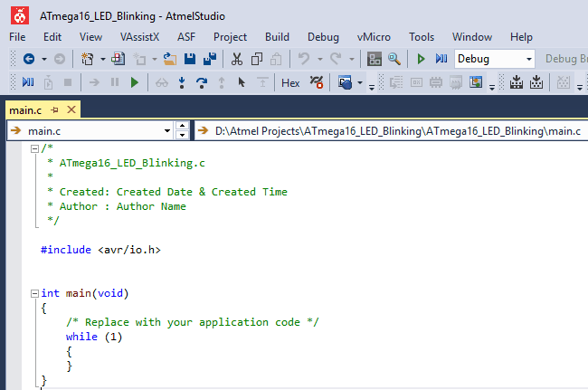
Task: Open the vMicro menu
Action: [374, 37]
